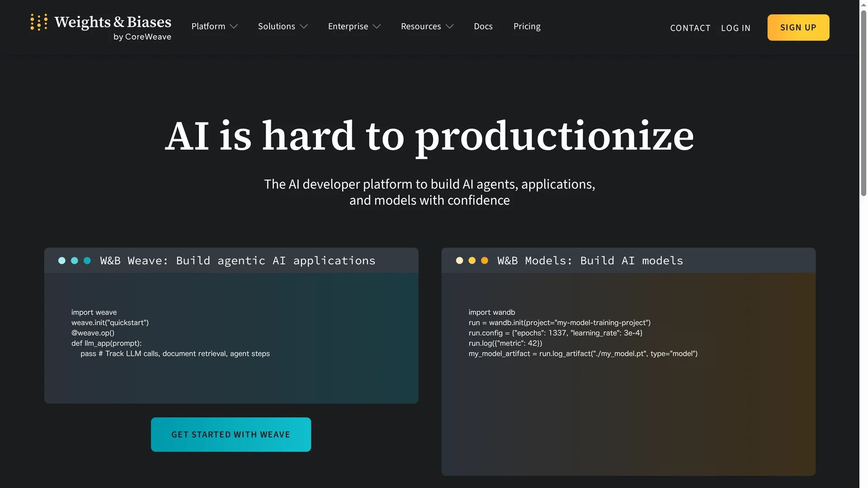Image resolution: width=868 pixels, height=488 pixels.
Task: Click the @weave.op() decorator line
Action: click(x=93, y=333)
